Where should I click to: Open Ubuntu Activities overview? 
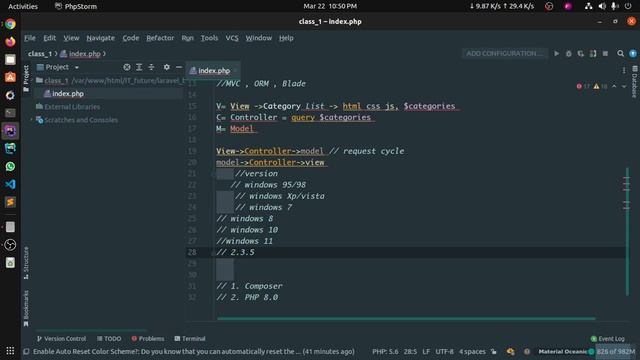(x=23, y=6)
